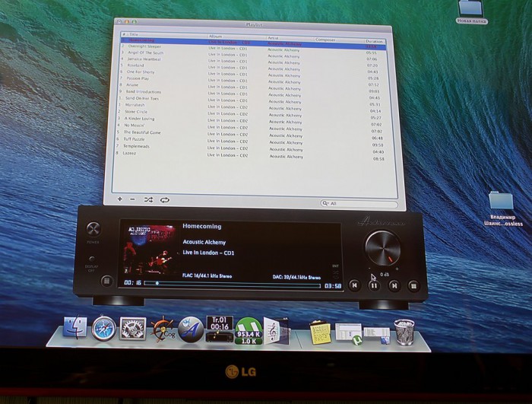Open the playlist button on the player's left
The height and width of the screenshot is (404, 532).
(x=106, y=281)
